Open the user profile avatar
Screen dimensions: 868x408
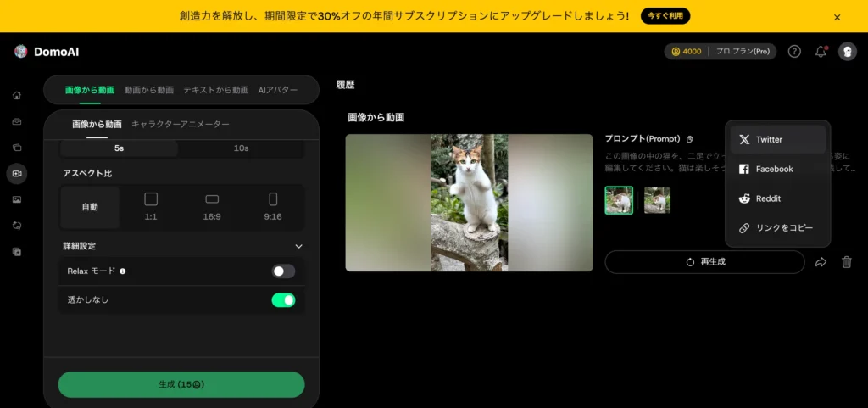(847, 52)
